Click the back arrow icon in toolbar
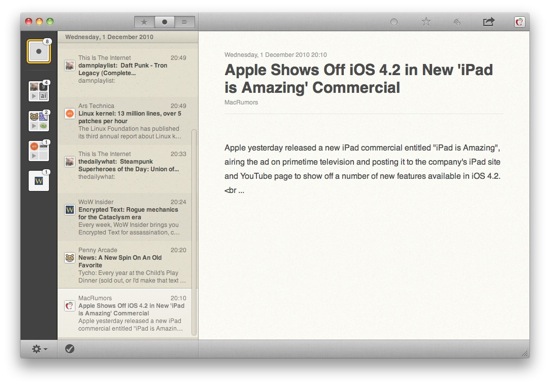Image resolution: width=550 pixels, height=386 pixels. [x=457, y=22]
